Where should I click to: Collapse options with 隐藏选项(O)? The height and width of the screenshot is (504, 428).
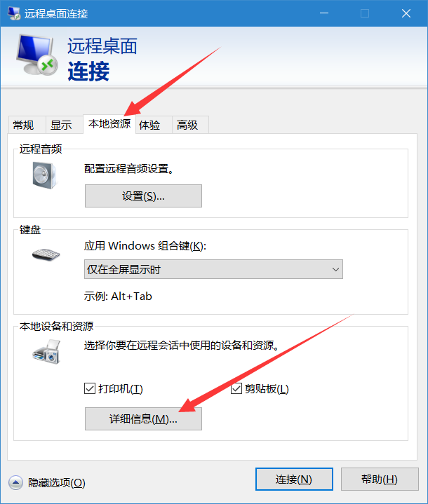point(56,482)
